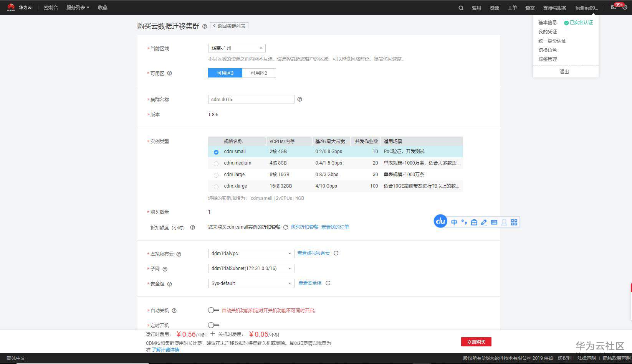Open Baidu IME toolbox briefcase icon
The width and height of the screenshot is (632, 364).
point(474,222)
